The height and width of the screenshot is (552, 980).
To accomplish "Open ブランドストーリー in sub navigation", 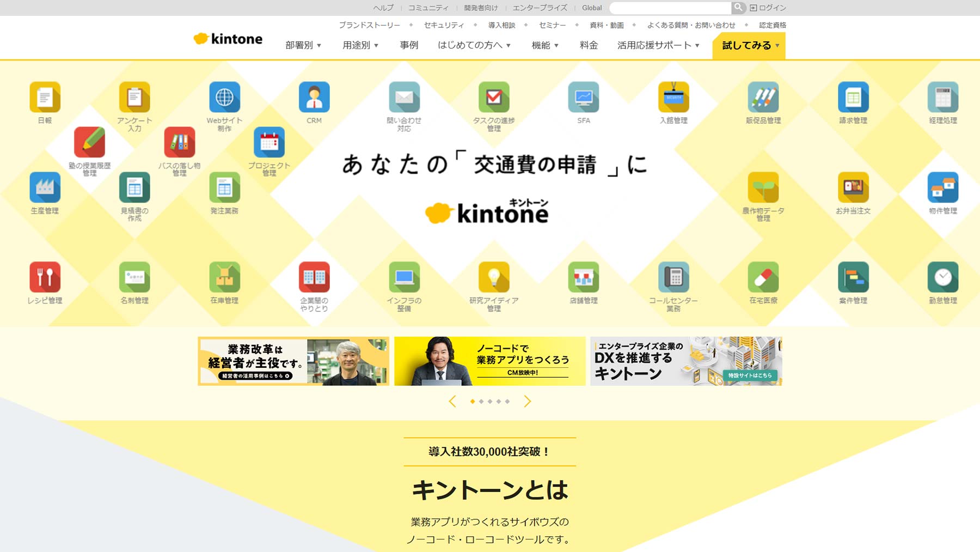I will click(x=369, y=25).
